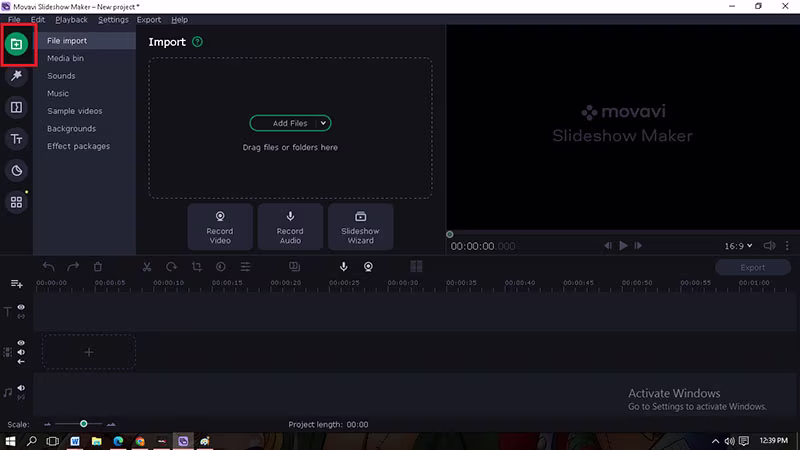Open the Filters magic wand tab
Viewport: 800px width, 450px height.
(16, 76)
